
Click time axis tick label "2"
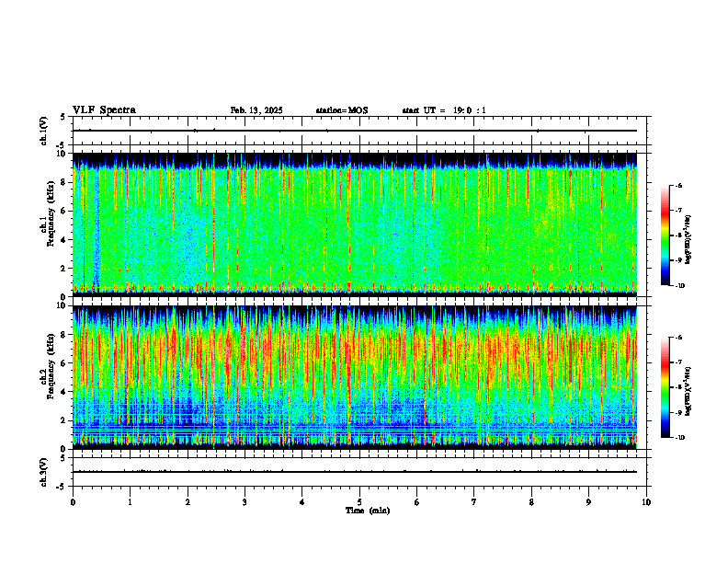[188, 502]
